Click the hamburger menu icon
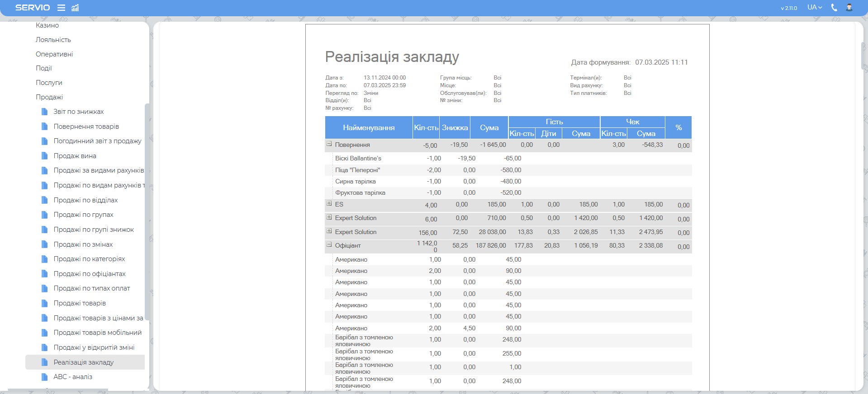This screenshot has height=394, width=868. 61,8
